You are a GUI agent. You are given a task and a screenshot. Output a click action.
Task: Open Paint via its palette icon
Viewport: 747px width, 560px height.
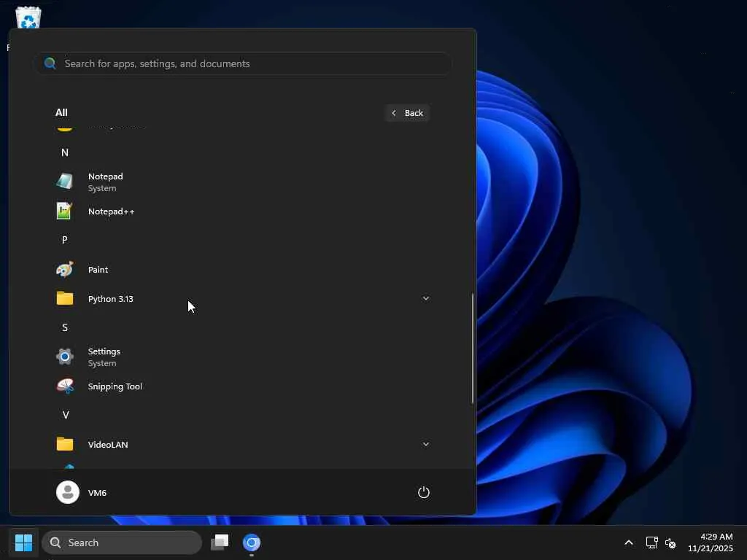pyautogui.click(x=64, y=270)
